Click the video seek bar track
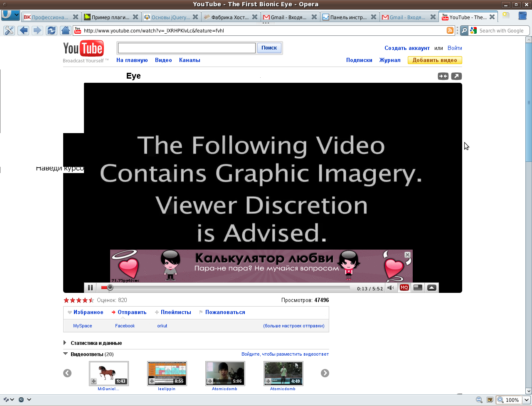The width and height of the screenshot is (532, 406). (229, 288)
